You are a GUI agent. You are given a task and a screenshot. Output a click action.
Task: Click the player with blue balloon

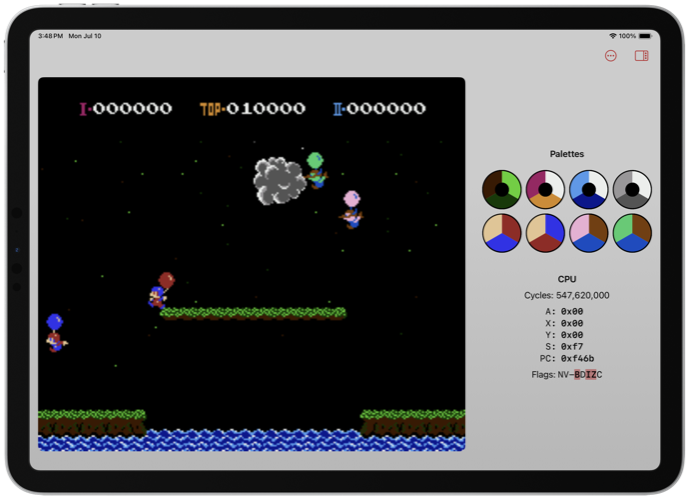coord(56,333)
